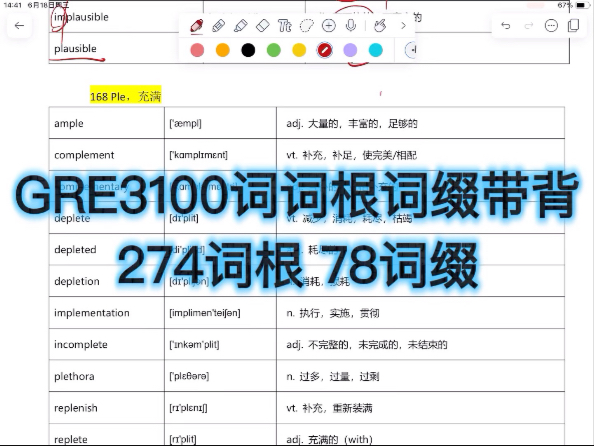The width and height of the screenshot is (594, 446).
Task: Open the stroke thickness selector
Action: pyautogui.click(x=410, y=50)
